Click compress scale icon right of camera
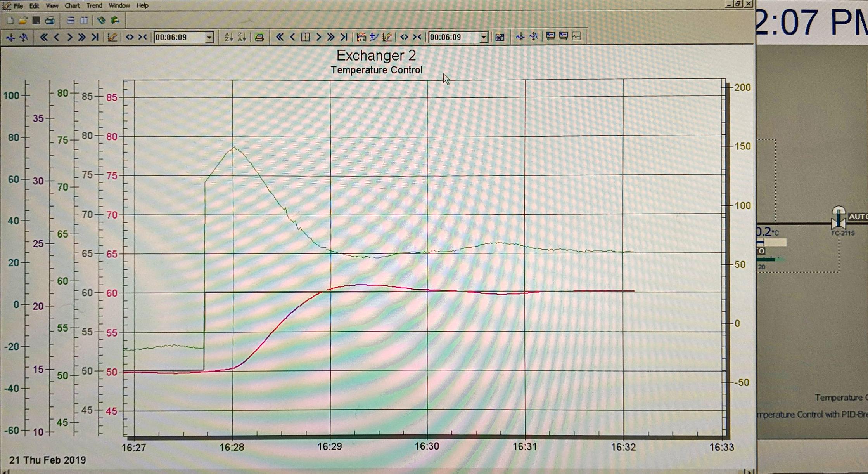Screen dimensions: 868x474 (x=520, y=37)
